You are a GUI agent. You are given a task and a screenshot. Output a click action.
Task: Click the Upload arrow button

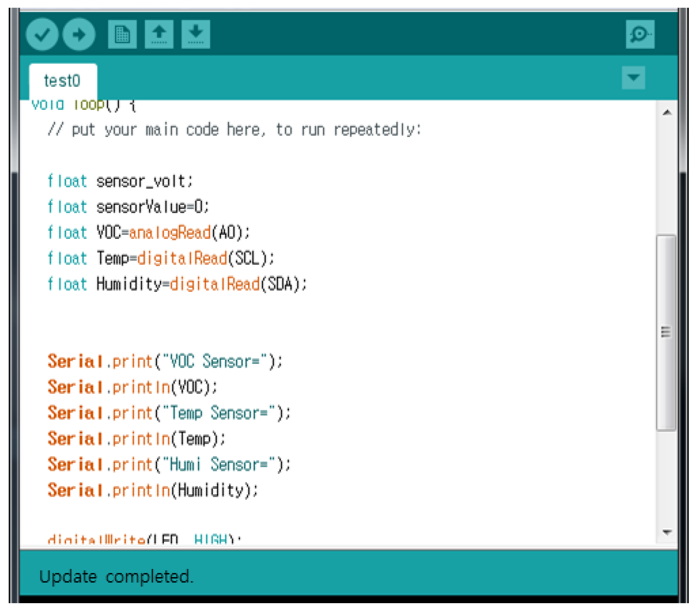point(79,34)
